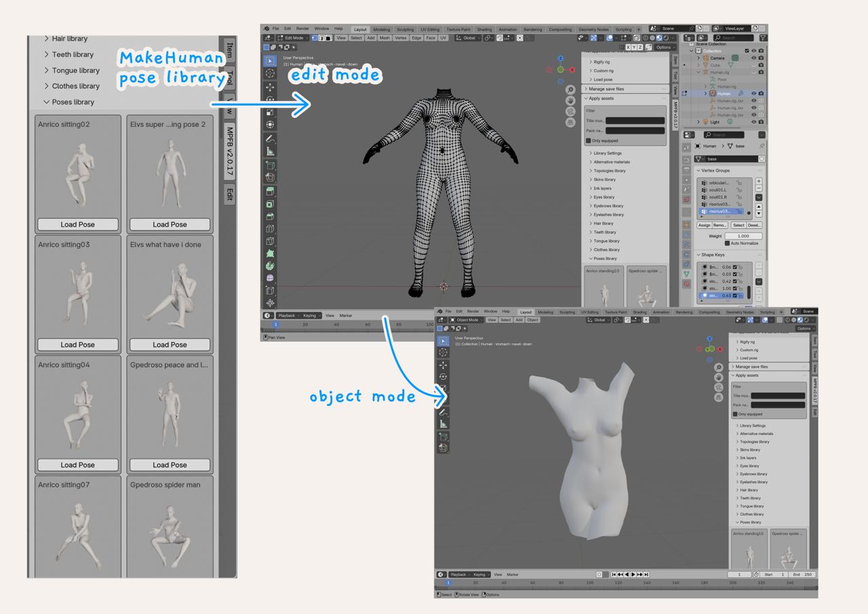Select the Rotate tool in object mode window

pos(443,377)
